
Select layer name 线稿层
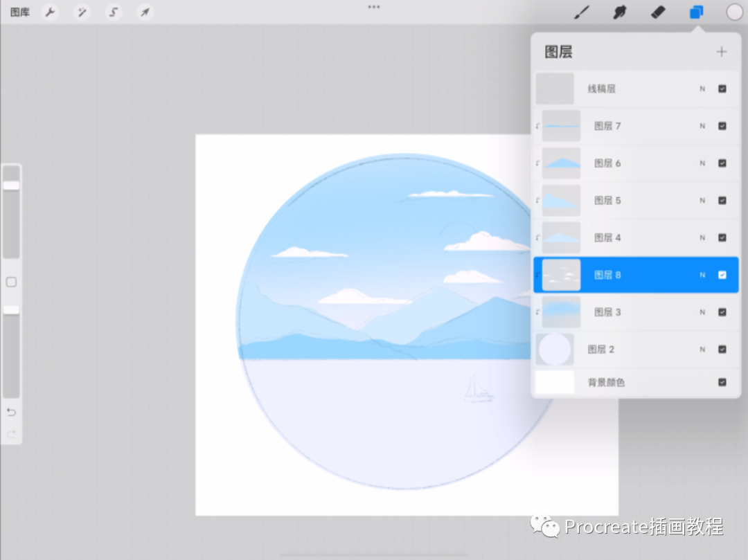[x=601, y=89]
